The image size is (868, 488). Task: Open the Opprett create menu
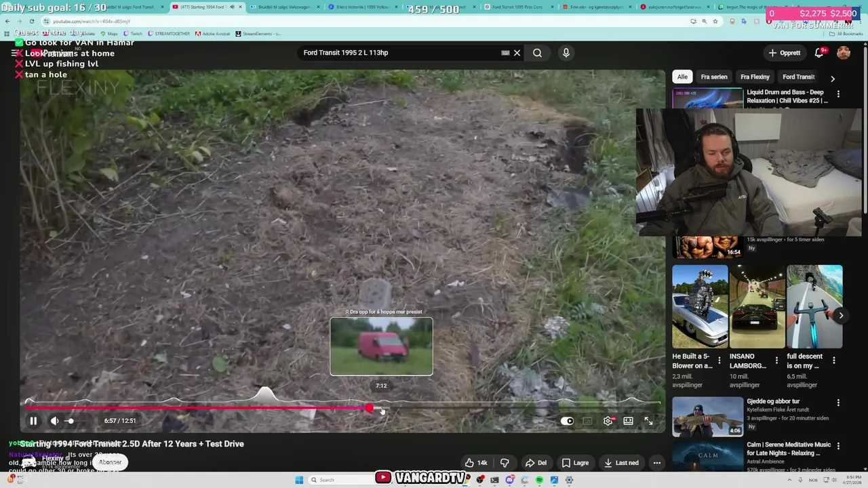785,53
